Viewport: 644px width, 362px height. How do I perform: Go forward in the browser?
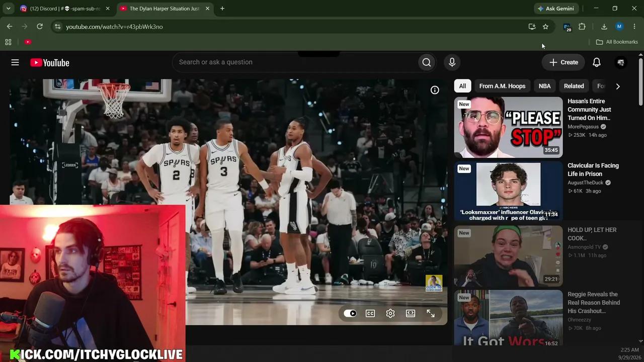[x=25, y=27]
